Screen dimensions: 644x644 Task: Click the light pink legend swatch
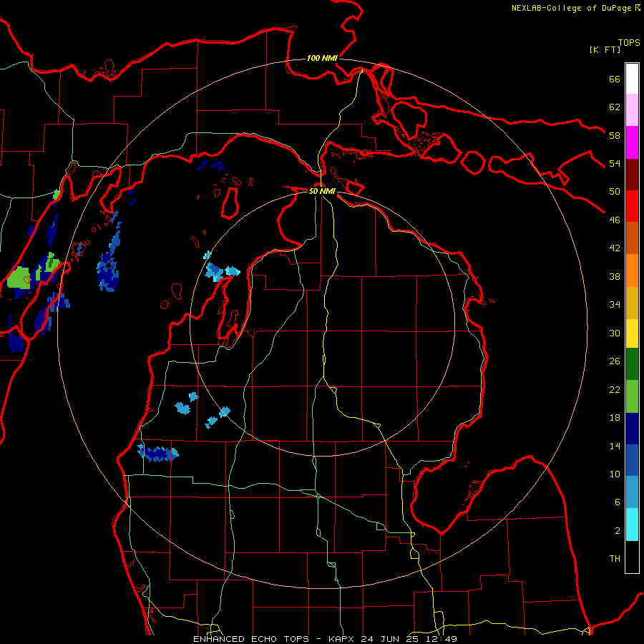[x=632, y=110]
